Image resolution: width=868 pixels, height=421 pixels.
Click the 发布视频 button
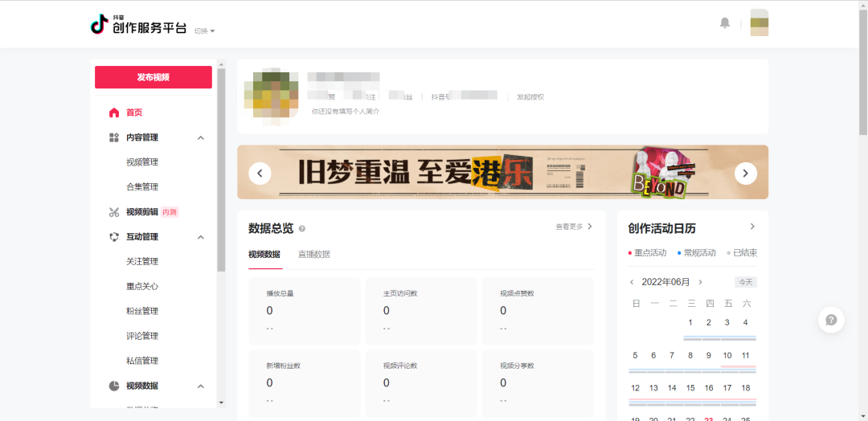(x=154, y=77)
